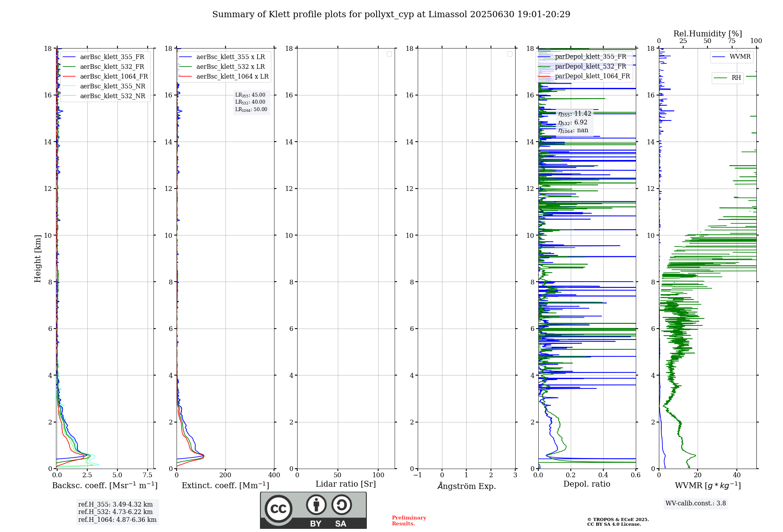The width and height of the screenshot is (783, 532).
Task: Click the Lidar ratio [Sr] axis label
Action: coord(346,484)
